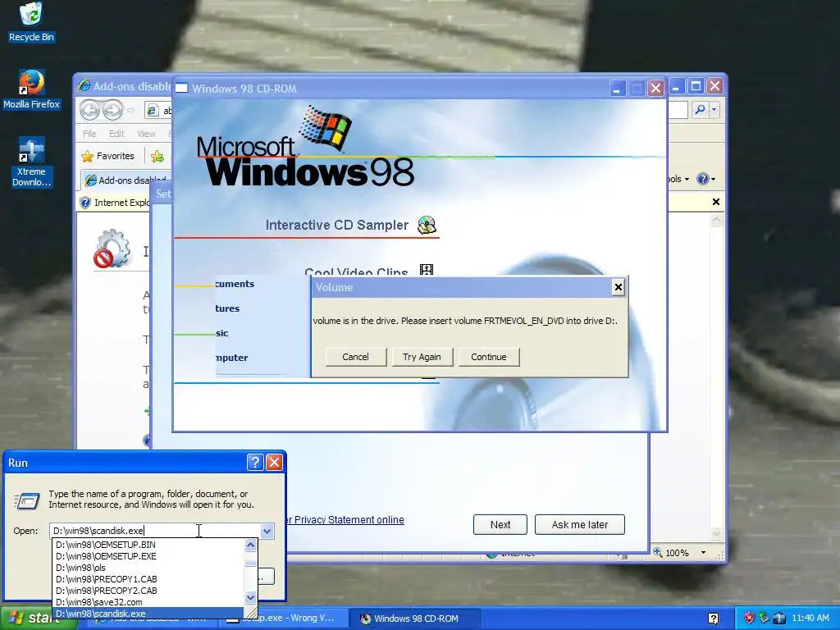
Task: Close the Run dialog
Action: [274, 463]
